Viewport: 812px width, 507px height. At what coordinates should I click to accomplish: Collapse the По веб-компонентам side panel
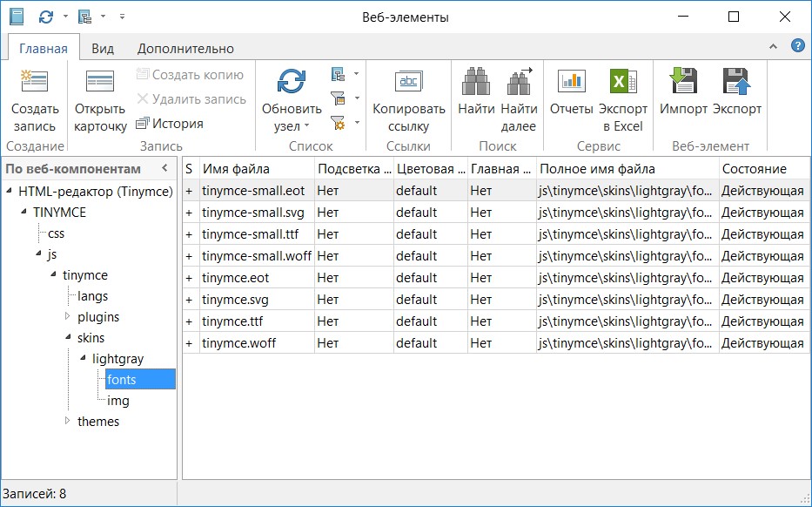(x=164, y=168)
